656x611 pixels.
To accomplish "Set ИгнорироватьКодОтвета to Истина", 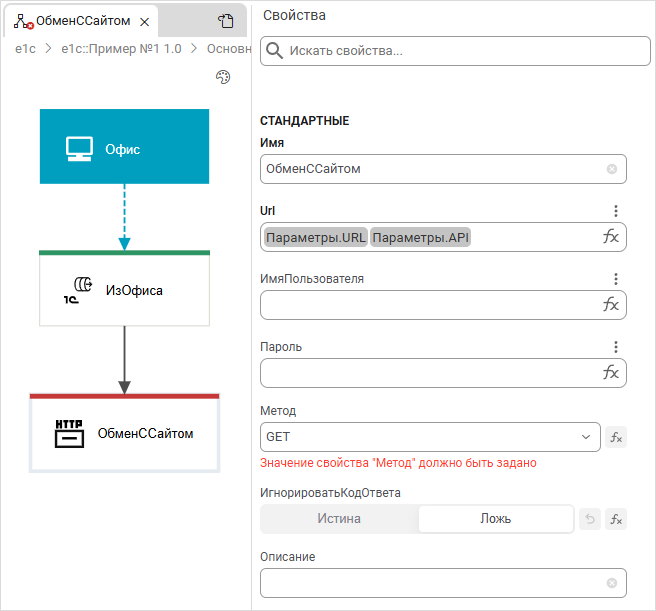I will tap(339, 519).
